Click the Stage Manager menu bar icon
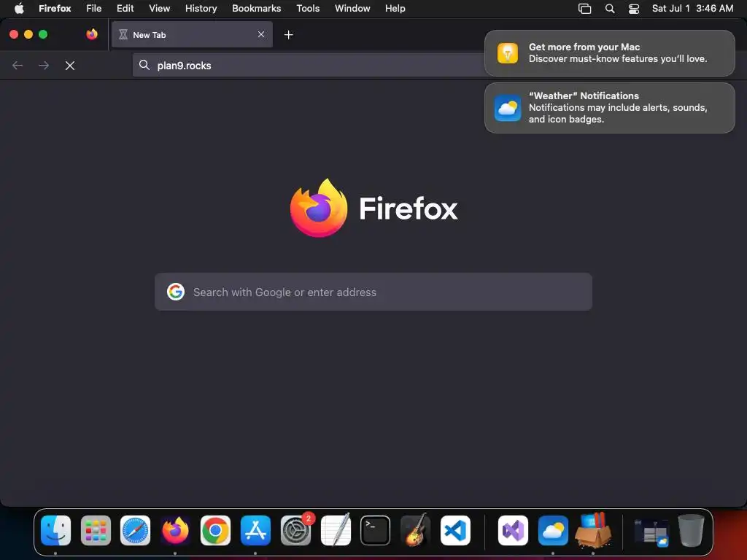The width and height of the screenshot is (747, 560). 584,9
